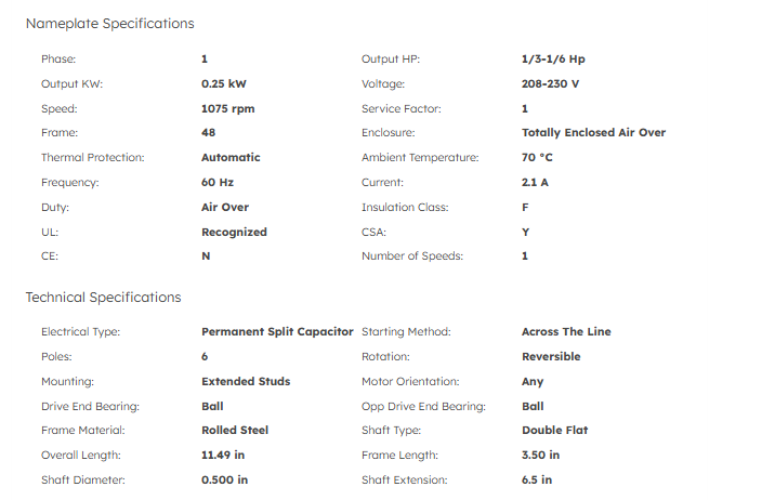This screenshot has width=775, height=500.
Task: Click the Totally Enclosed Air Over value
Action: pyautogui.click(x=593, y=132)
